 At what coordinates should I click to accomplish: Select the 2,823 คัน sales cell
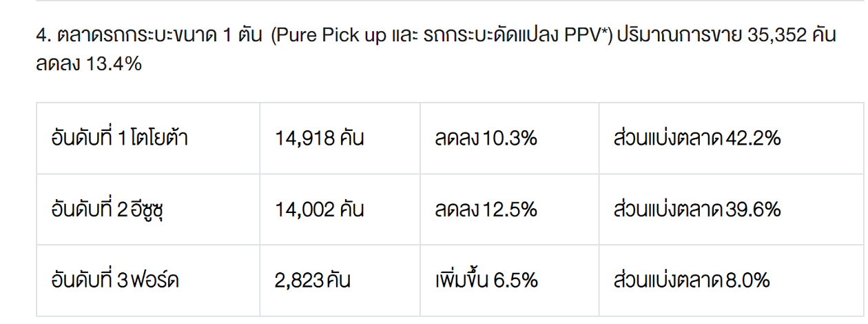pos(312,281)
